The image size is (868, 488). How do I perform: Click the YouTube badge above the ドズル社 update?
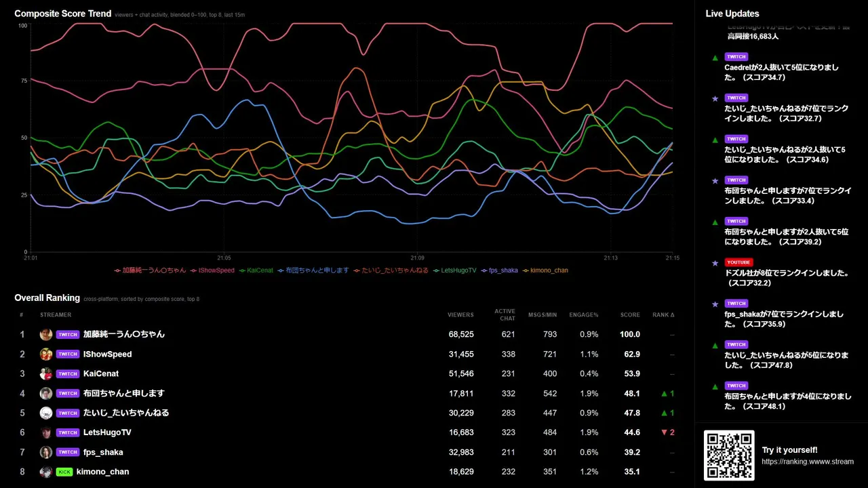[x=738, y=262]
